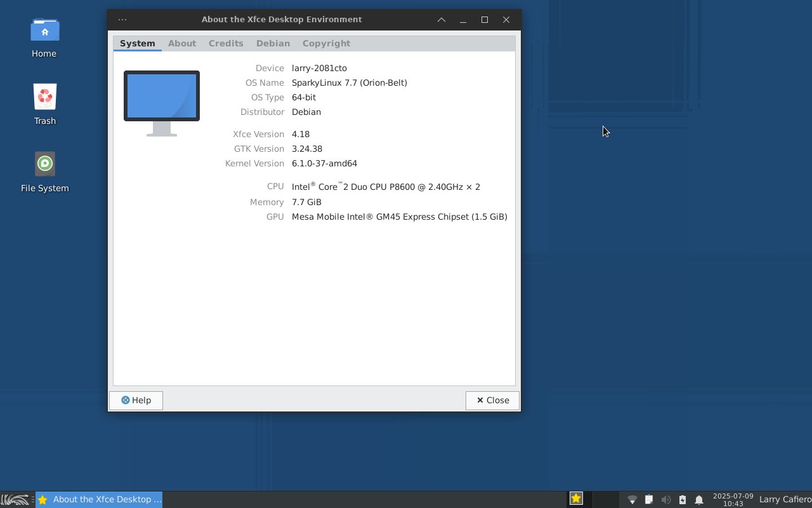This screenshot has width=812, height=508.
Task: Open the Credits tab
Action: pyautogui.click(x=226, y=43)
